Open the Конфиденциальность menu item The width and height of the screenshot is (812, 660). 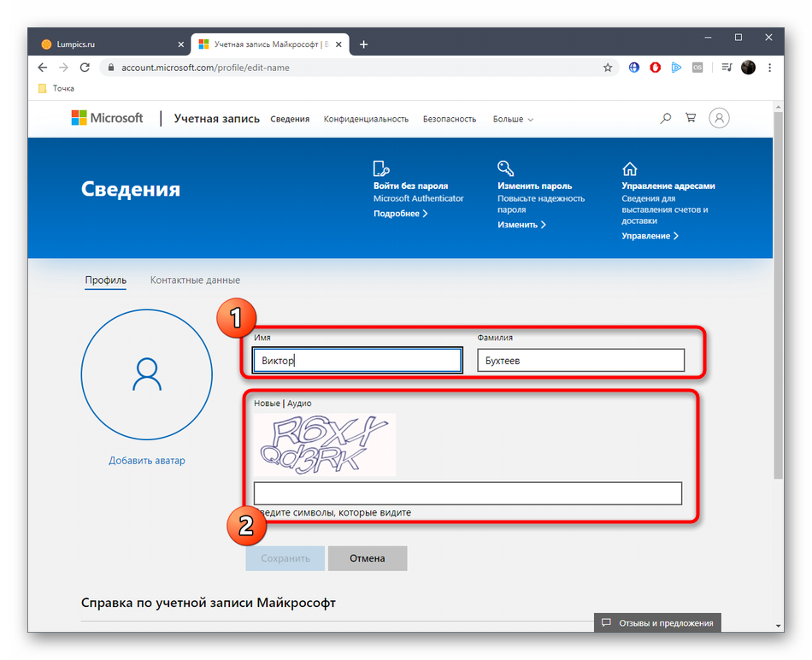(366, 119)
